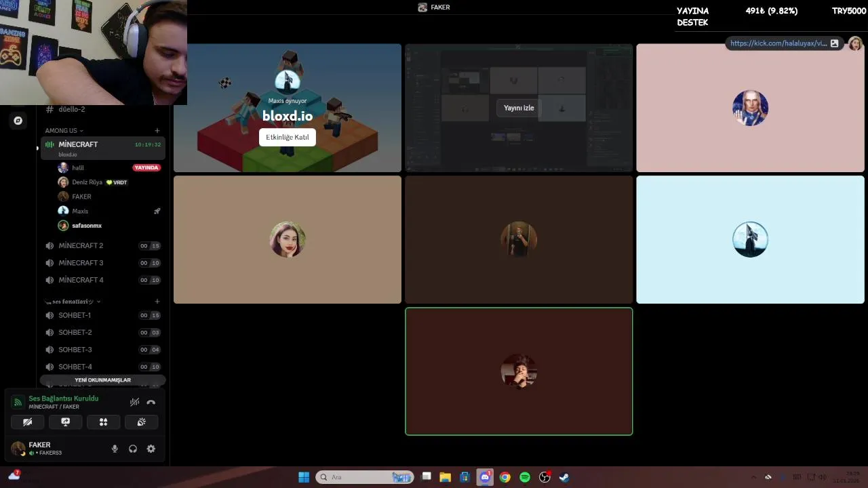Deafen using the headphones icon

(x=133, y=449)
